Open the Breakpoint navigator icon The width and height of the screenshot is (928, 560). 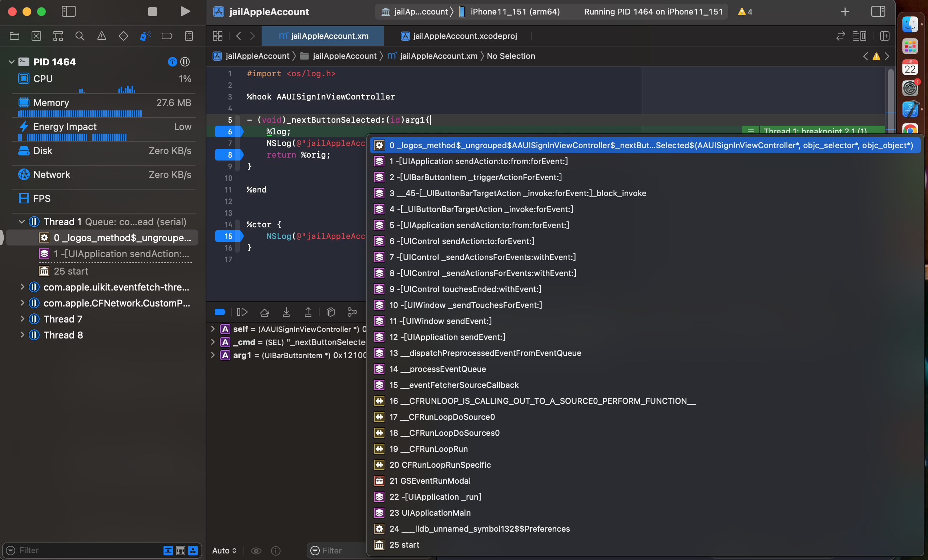click(x=167, y=36)
